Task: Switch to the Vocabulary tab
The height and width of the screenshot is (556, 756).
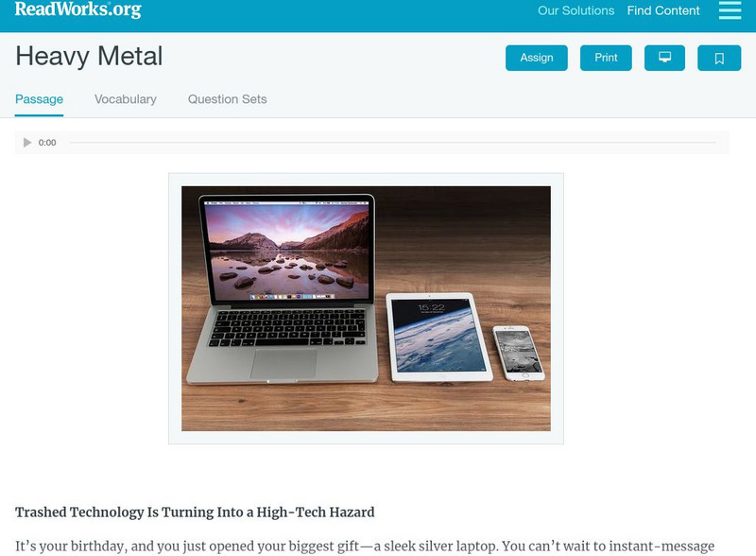Action: click(x=126, y=99)
